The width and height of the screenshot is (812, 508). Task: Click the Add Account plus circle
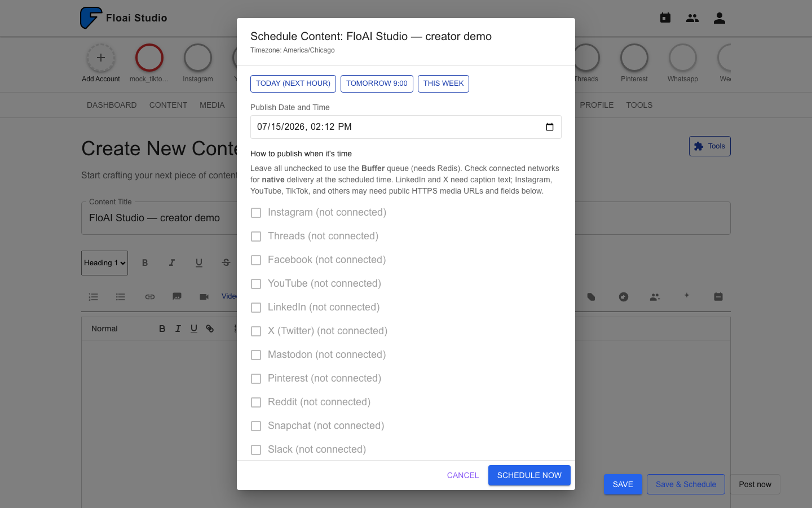tap(101, 58)
